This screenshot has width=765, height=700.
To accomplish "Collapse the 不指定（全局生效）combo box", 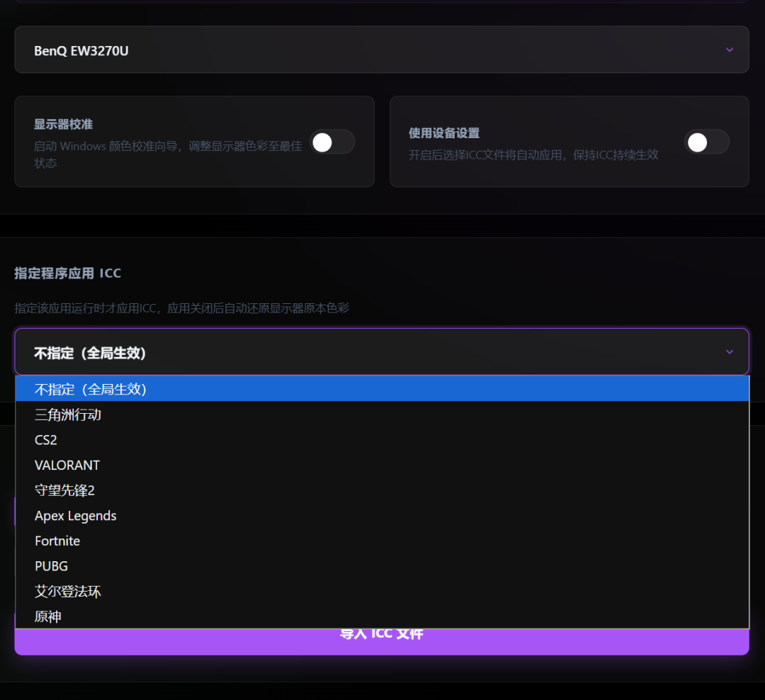I will pos(382,351).
